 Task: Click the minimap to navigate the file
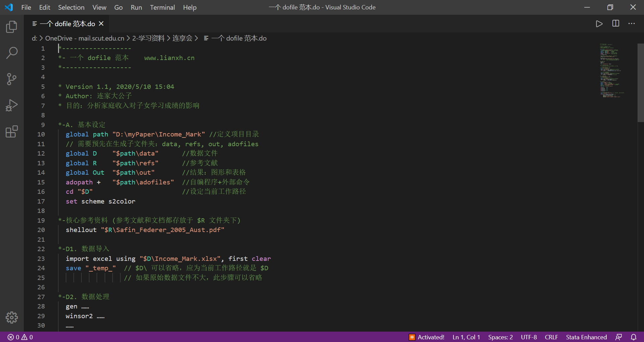click(x=612, y=70)
